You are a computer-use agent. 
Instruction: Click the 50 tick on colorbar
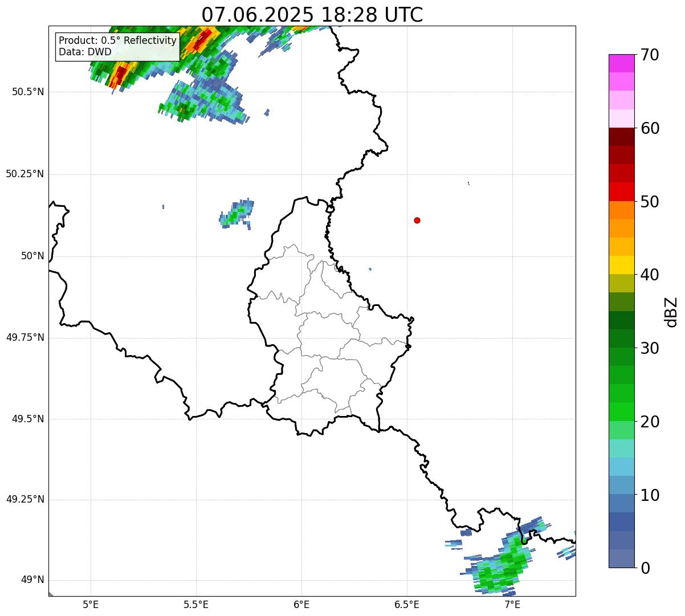click(x=650, y=202)
